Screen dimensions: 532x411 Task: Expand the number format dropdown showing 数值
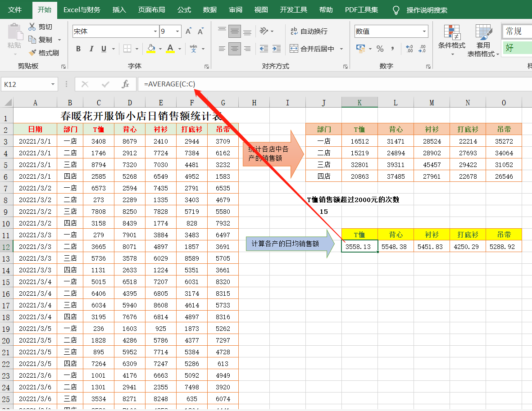[x=424, y=32]
